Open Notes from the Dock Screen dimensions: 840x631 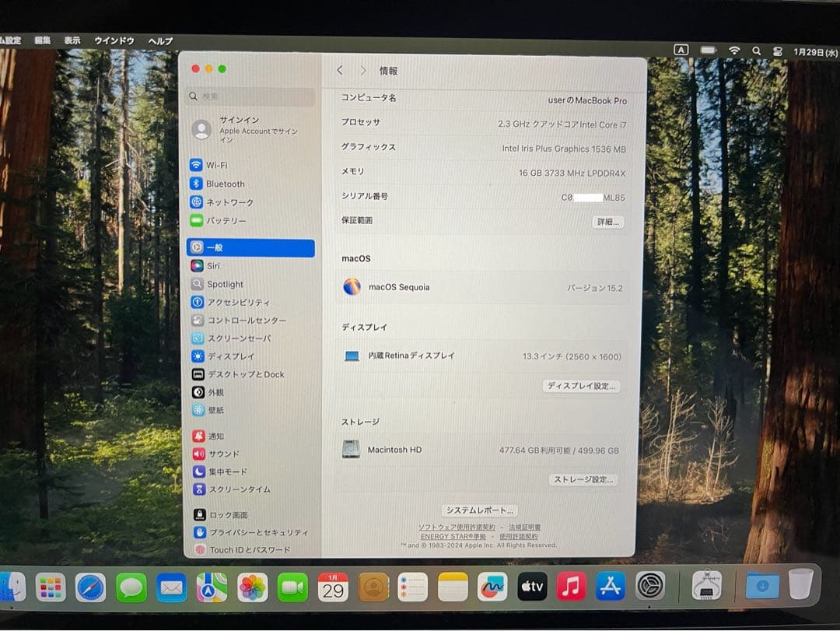(x=453, y=587)
